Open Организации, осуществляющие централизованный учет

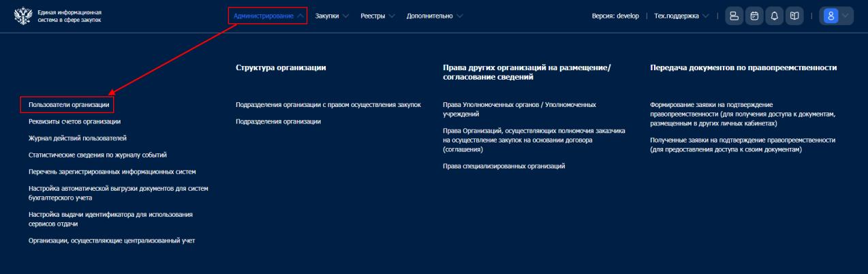111,240
